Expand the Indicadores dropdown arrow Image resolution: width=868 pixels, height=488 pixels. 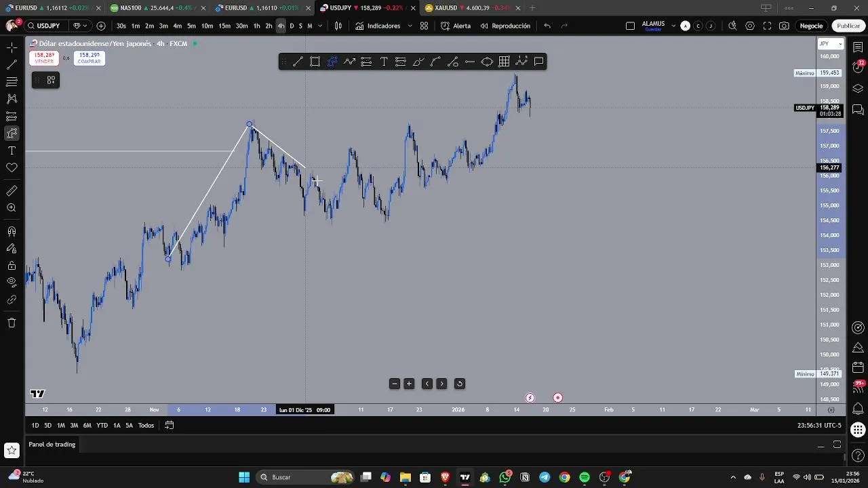tap(410, 26)
